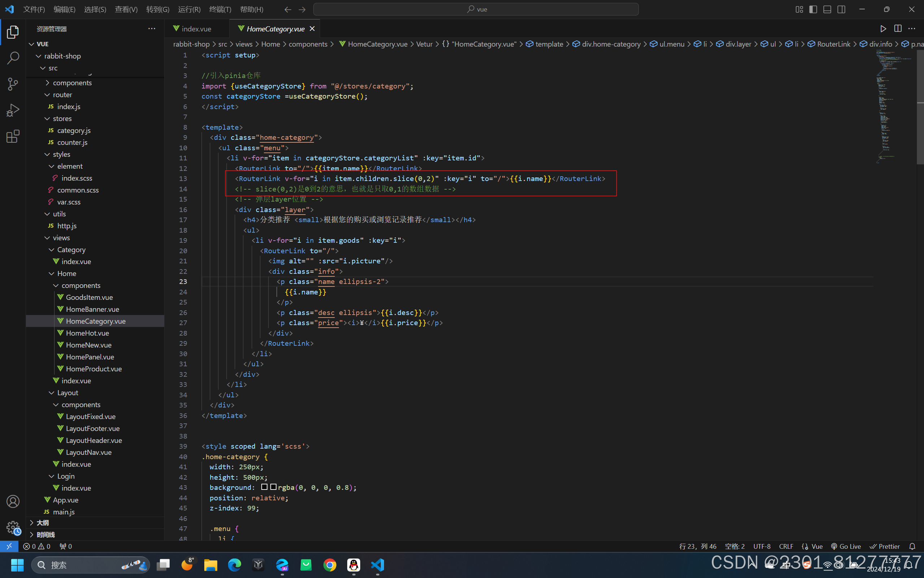Open Run and Debug view
The height and width of the screenshot is (578, 924).
[13, 110]
